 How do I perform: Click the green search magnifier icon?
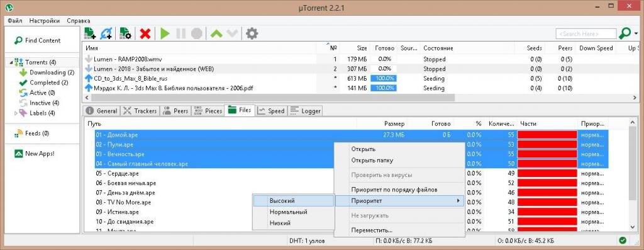tap(625, 33)
